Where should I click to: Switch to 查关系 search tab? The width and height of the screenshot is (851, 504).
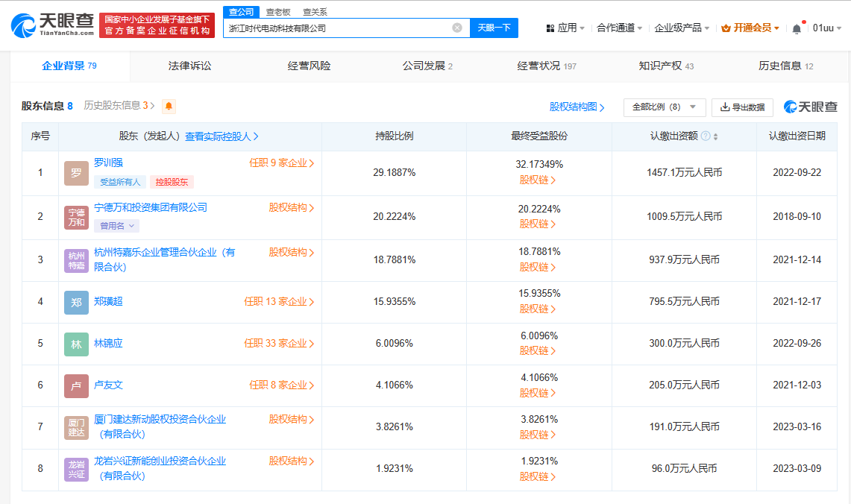pyautogui.click(x=315, y=11)
